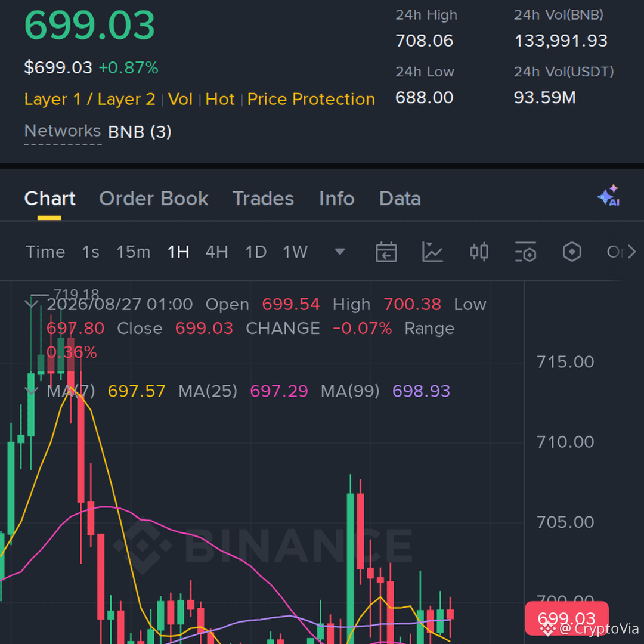Image resolution: width=644 pixels, height=644 pixels.
Task: Click the 2026/08/27 01:00 candle timestamp
Action: tap(120, 304)
